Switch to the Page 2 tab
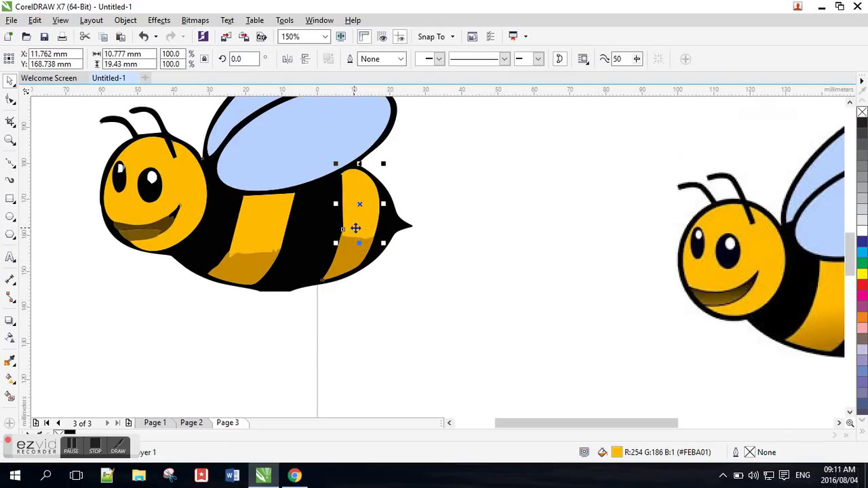 tap(191, 423)
